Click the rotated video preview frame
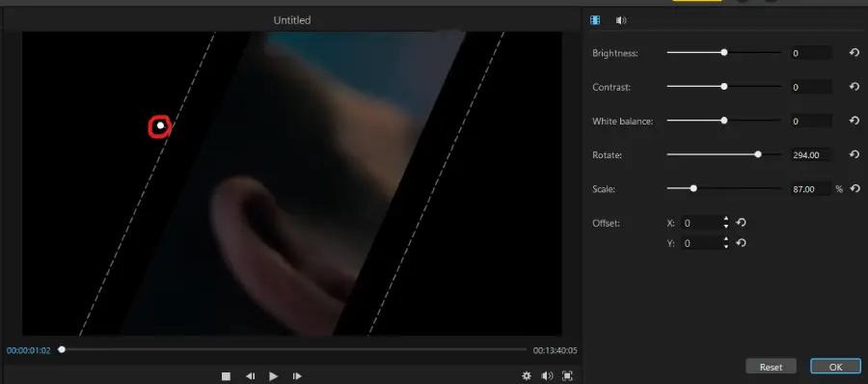The image size is (868, 384). tap(291, 183)
